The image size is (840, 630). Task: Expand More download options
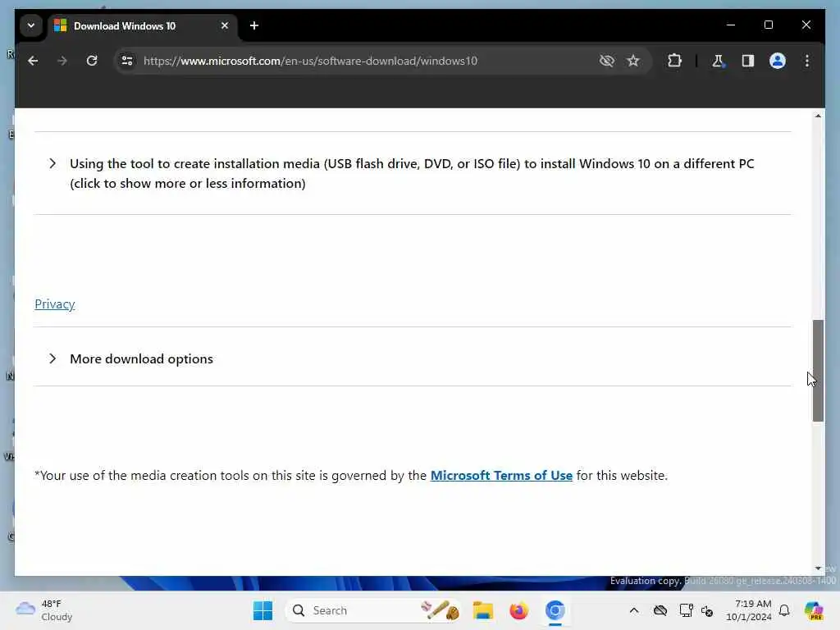tap(413, 359)
